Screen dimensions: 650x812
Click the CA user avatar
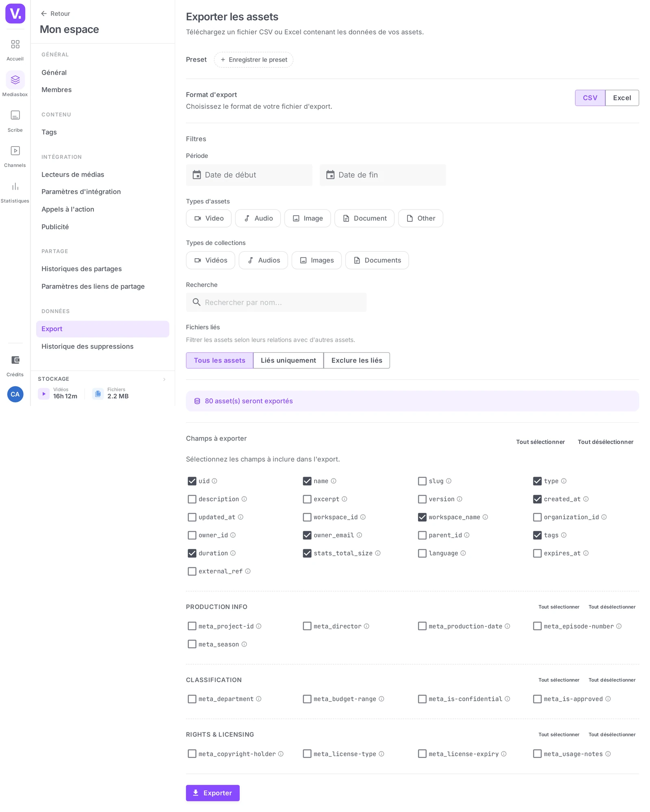pyautogui.click(x=15, y=394)
